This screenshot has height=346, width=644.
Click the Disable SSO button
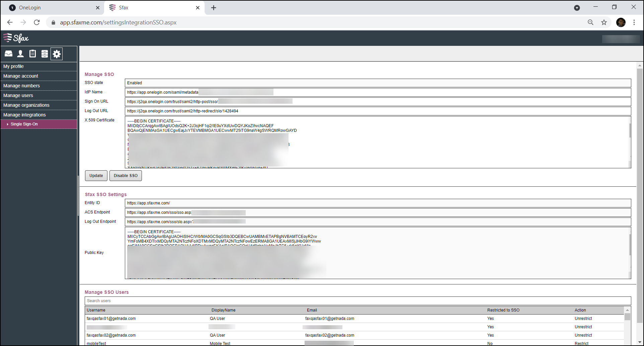pyautogui.click(x=126, y=176)
